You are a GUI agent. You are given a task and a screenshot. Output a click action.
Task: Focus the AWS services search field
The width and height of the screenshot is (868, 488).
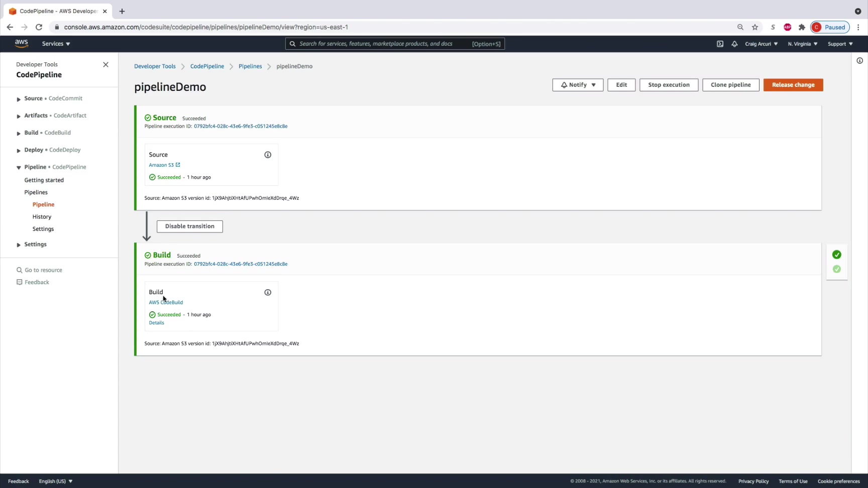tap(395, 44)
